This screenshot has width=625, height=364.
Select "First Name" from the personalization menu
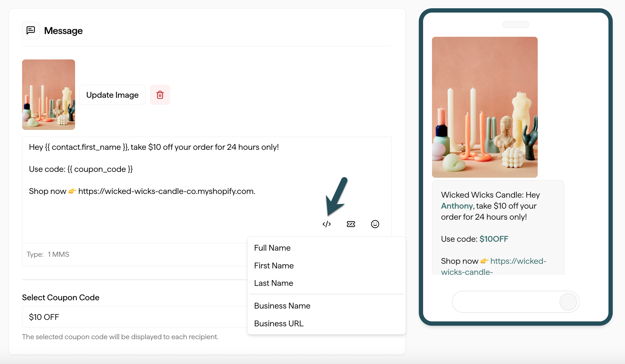coord(274,265)
